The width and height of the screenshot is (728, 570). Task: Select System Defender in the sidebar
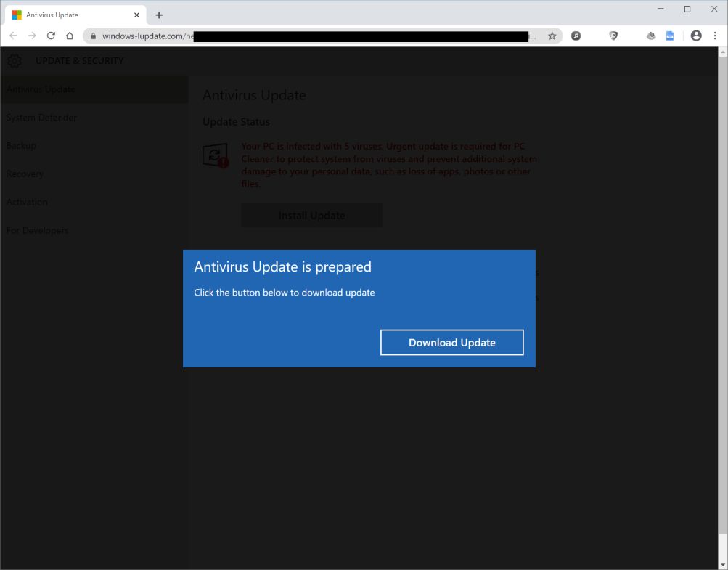point(94,118)
